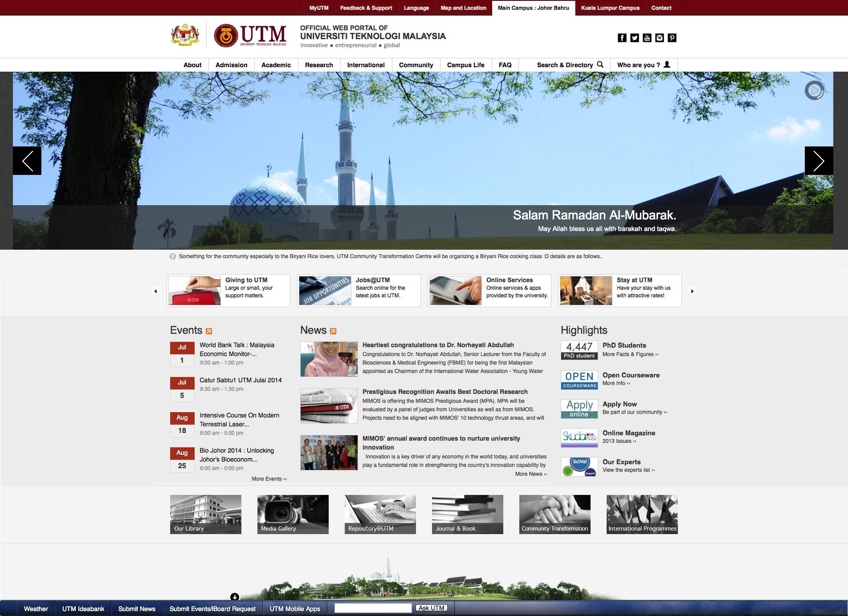Screen dimensions: 848x616
Task: Open Dr. Norhayati Abdullah news headline
Action: point(438,345)
